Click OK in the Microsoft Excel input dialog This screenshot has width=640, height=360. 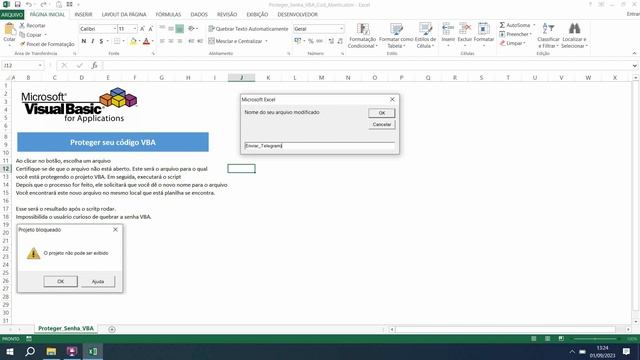click(382, 113)
